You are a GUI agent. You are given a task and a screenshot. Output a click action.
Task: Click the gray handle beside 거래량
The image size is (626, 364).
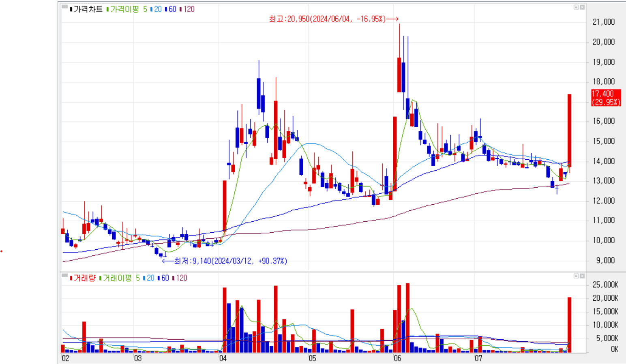click(x=64, y=276)
